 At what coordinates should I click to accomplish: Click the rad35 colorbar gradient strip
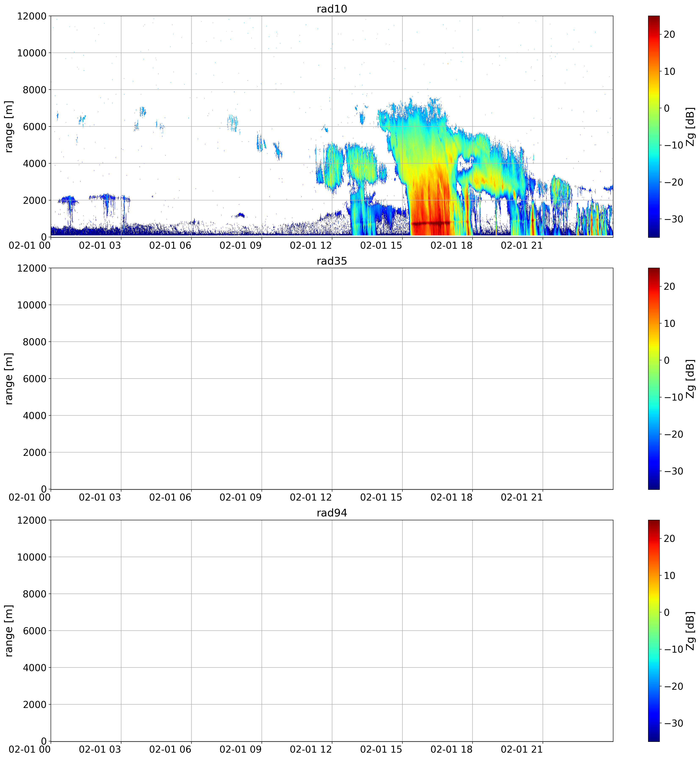(654, 379)
